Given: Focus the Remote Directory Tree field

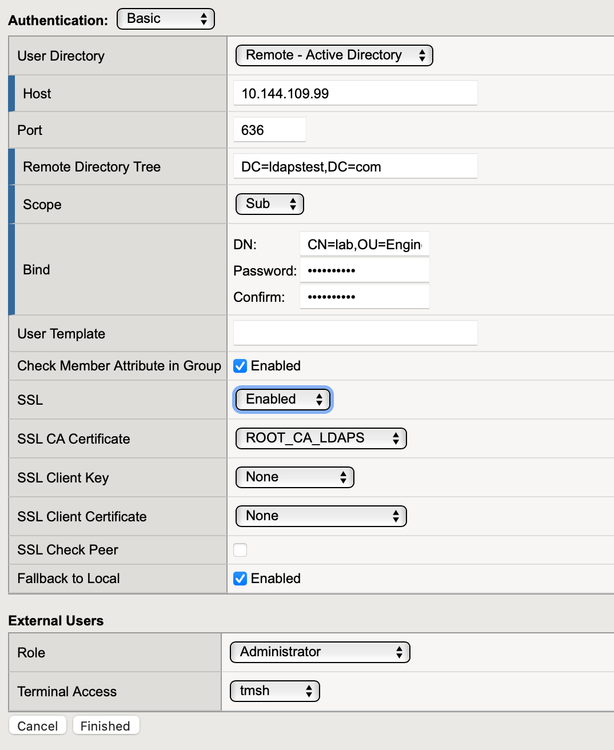Looking at the screenshot, I should [x=355, y=167].
